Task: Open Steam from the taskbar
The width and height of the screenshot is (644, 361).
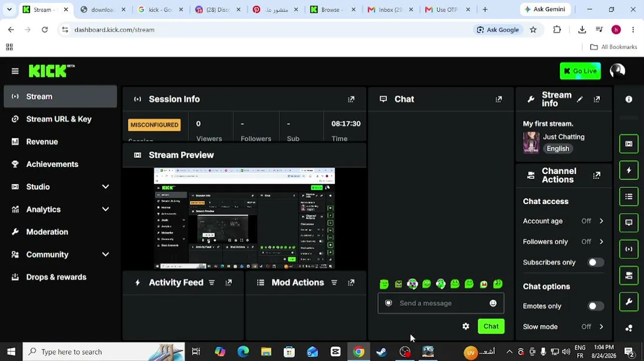Action: 382,352
